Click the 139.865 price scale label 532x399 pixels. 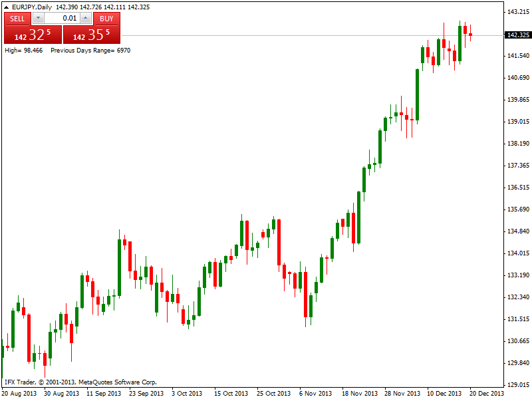tap(519, 99)
